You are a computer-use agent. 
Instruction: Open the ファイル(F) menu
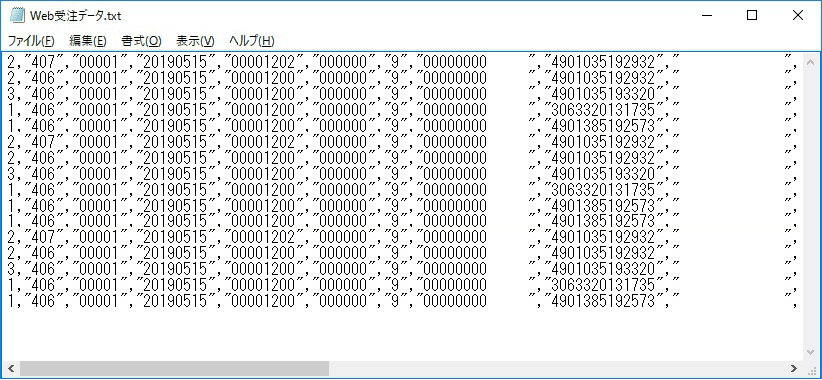pyautogui.click(x=31, y=41)
